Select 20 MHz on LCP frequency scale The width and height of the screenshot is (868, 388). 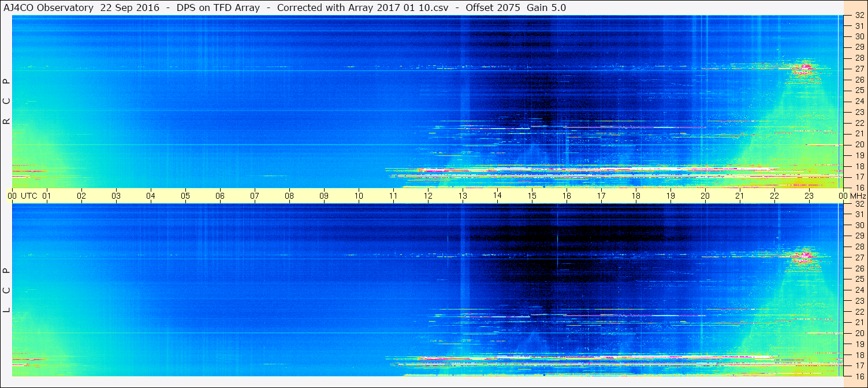860,333
